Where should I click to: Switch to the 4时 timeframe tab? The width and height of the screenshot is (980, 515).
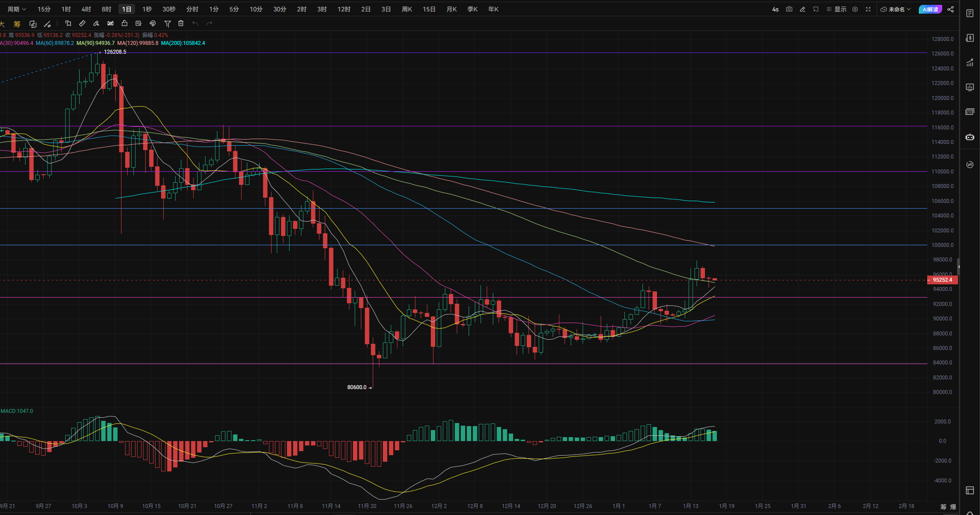86,9
